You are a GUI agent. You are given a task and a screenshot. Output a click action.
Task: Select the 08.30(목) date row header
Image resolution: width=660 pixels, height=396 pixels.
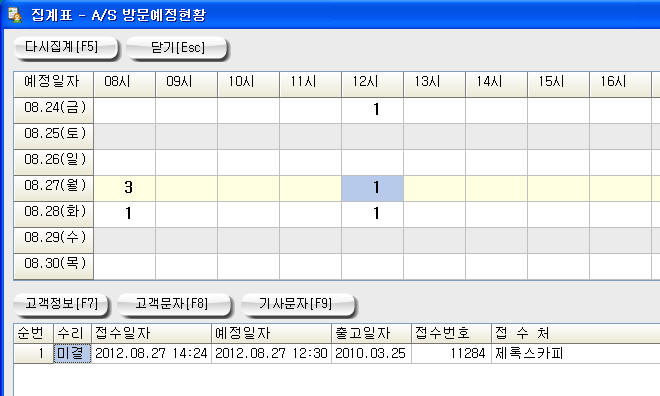[53, 266]
